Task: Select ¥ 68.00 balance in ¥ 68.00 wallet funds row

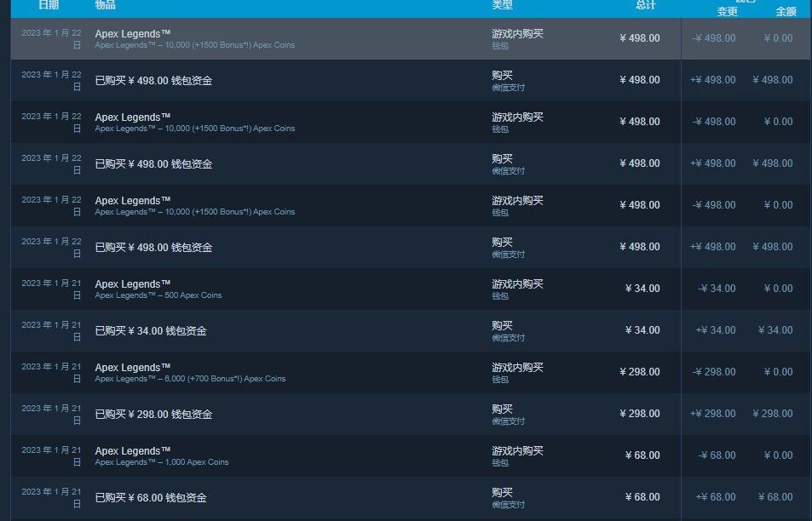Action: click(775, 497)
